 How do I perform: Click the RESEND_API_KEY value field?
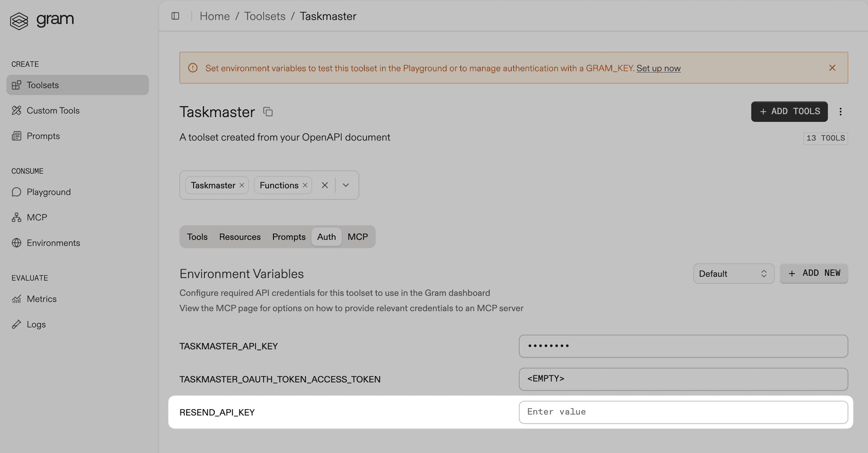click(x=683, y=412)
